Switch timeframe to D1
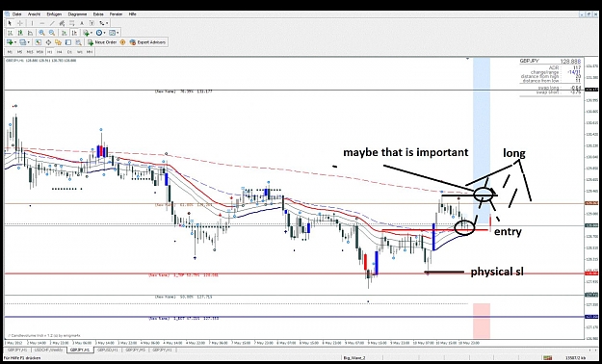This screenshot has width=602, height=364. tap(69, 51)
